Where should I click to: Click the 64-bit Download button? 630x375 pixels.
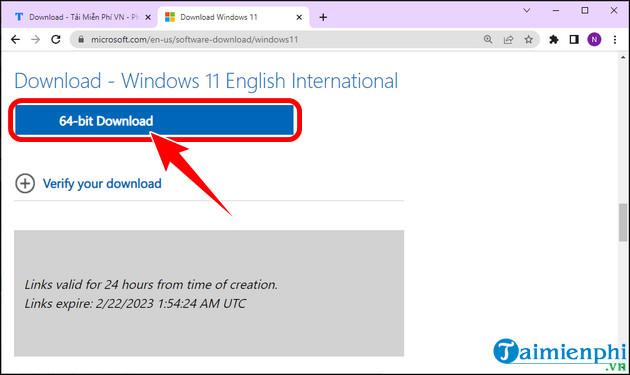coord(154,120)
